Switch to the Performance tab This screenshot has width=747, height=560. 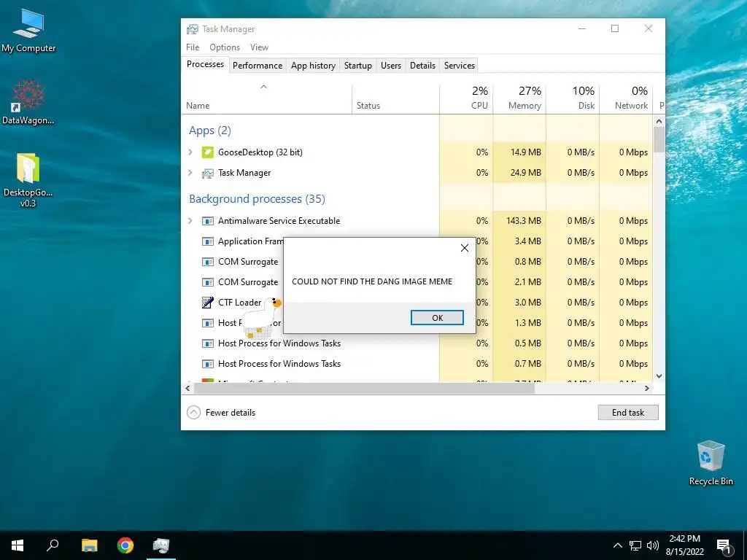pyautogui.click(x=258, y=66)
